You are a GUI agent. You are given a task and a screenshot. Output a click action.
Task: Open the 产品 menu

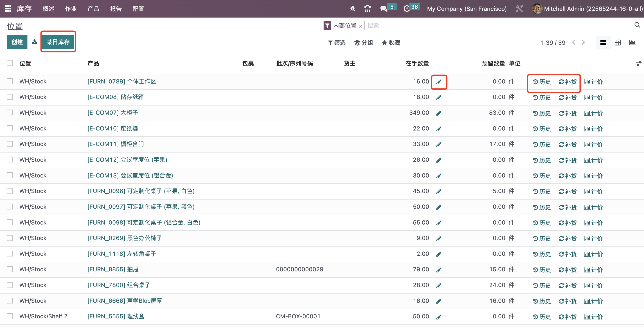(x=94, y=9)
